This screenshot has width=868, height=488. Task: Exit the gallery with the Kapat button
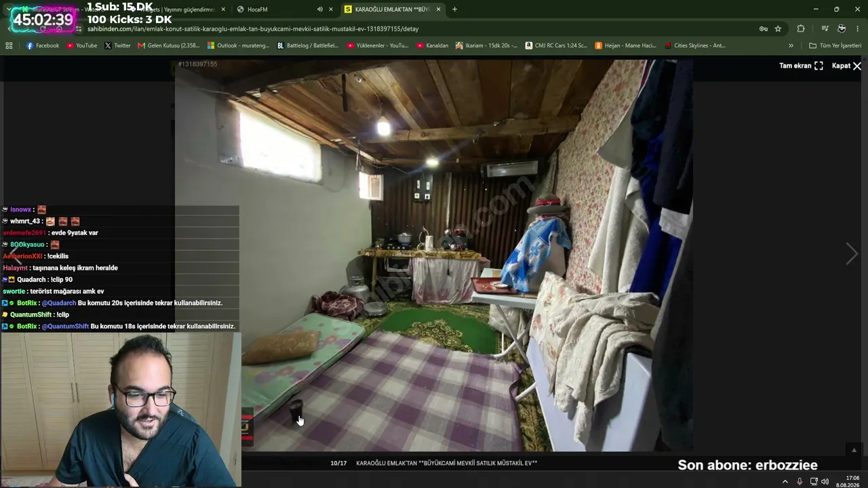(x=846, y=66)
